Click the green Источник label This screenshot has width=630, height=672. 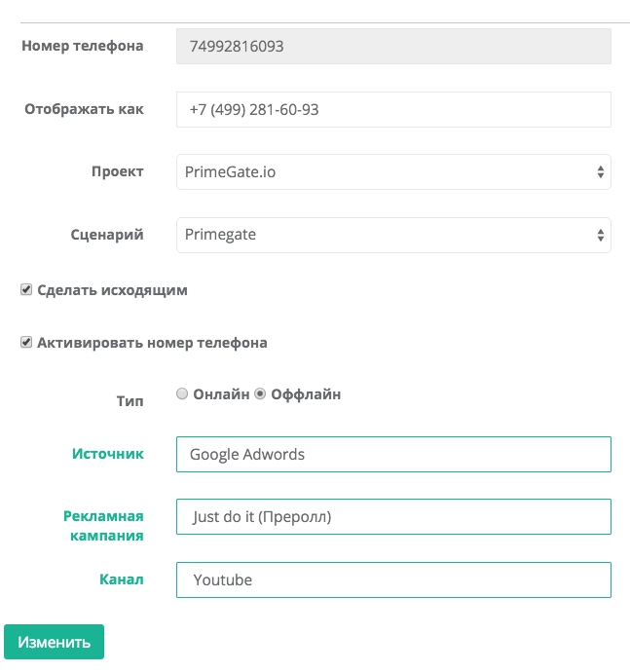107,454
